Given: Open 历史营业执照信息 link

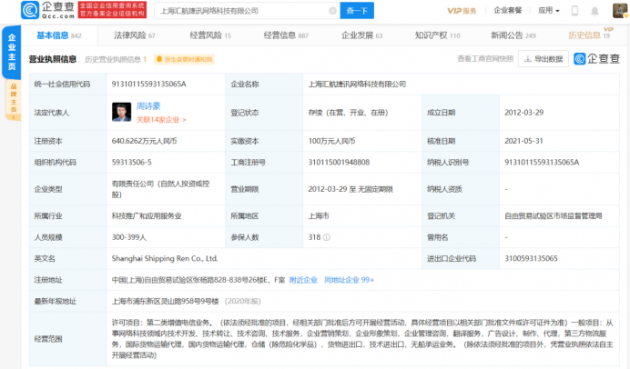Looking at the screenshot, I should pos(116,59).
